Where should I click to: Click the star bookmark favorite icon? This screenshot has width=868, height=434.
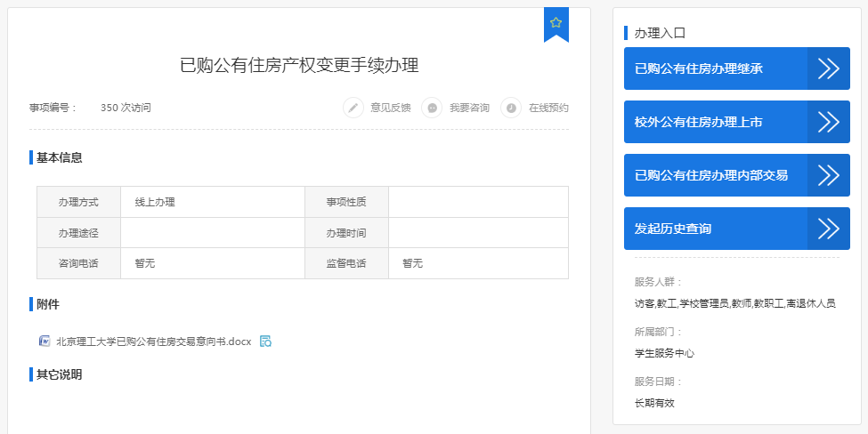coord(556,22)
